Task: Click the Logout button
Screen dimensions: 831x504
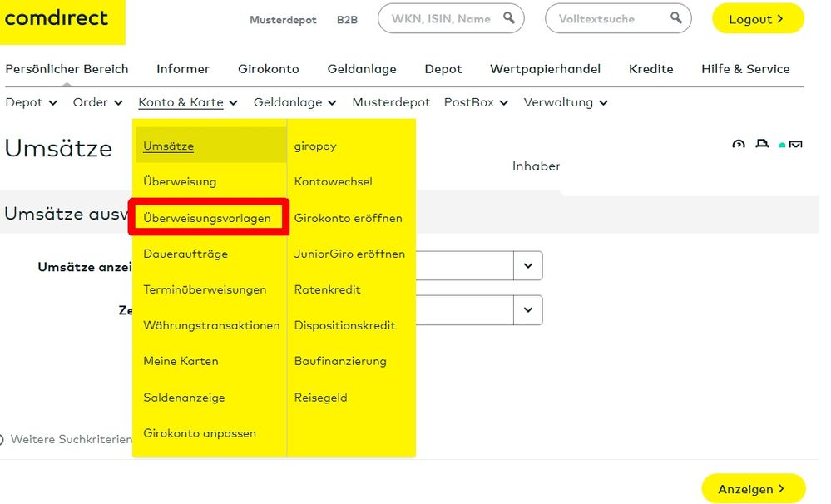Action: 756,18
